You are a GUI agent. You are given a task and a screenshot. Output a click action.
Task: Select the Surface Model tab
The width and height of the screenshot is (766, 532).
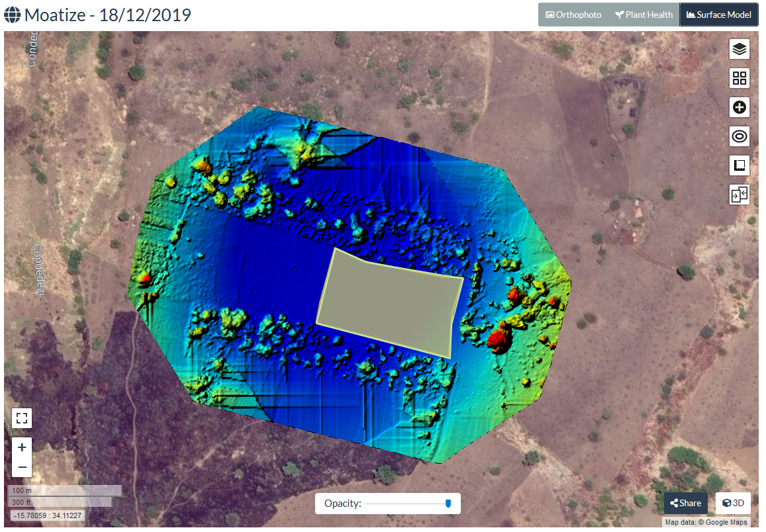point(718,15)
